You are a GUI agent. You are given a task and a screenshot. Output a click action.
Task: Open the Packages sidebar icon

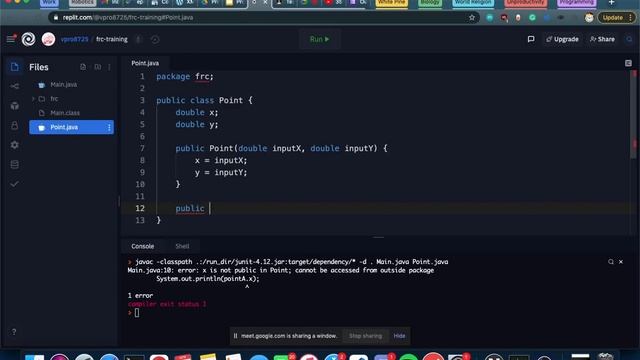15,106
